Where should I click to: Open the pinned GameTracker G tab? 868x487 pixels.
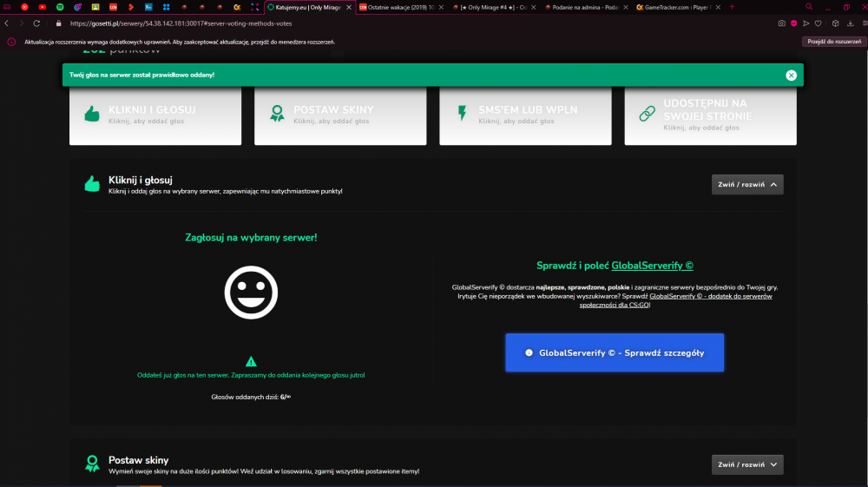click(237, 7)
